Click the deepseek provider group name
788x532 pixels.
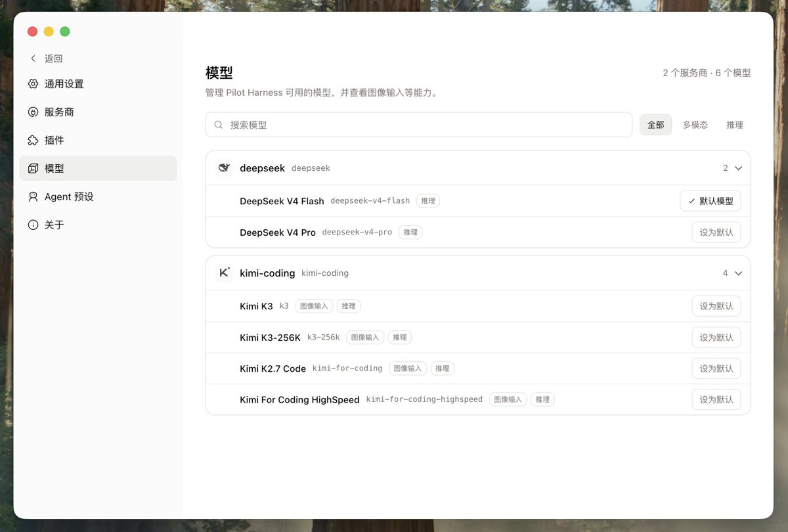262,168
